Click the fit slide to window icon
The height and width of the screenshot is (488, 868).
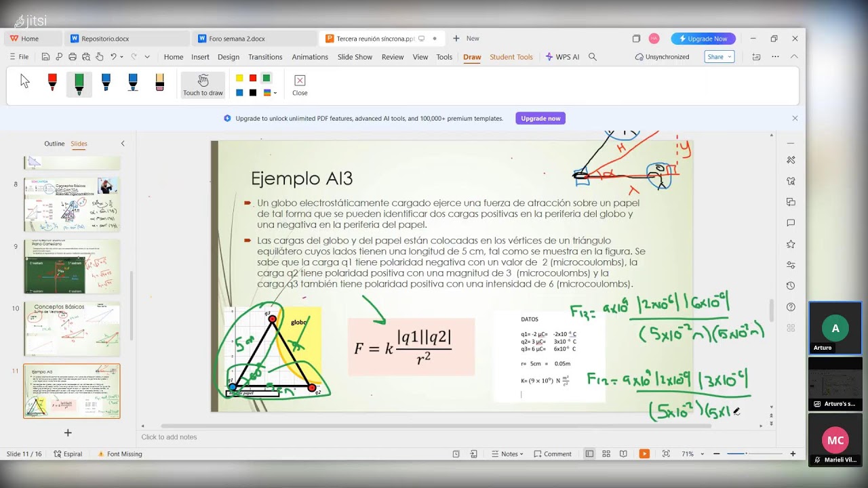(666, 454)
